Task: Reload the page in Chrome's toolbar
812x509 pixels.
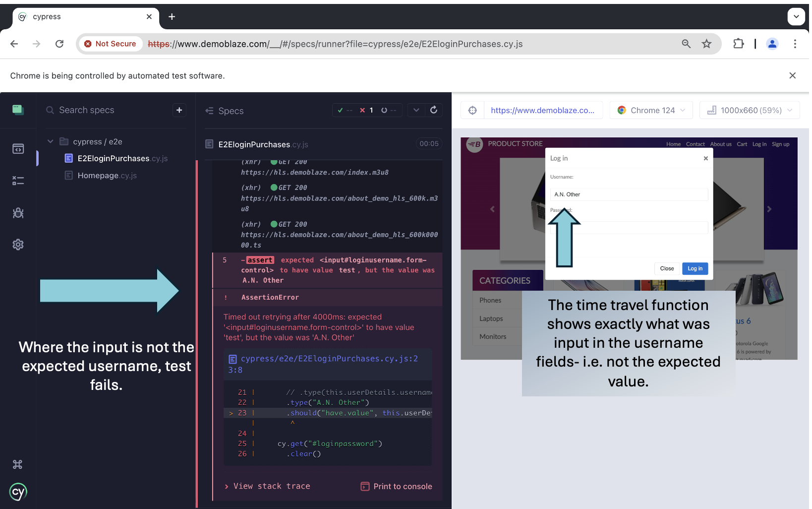Action: 59,44
